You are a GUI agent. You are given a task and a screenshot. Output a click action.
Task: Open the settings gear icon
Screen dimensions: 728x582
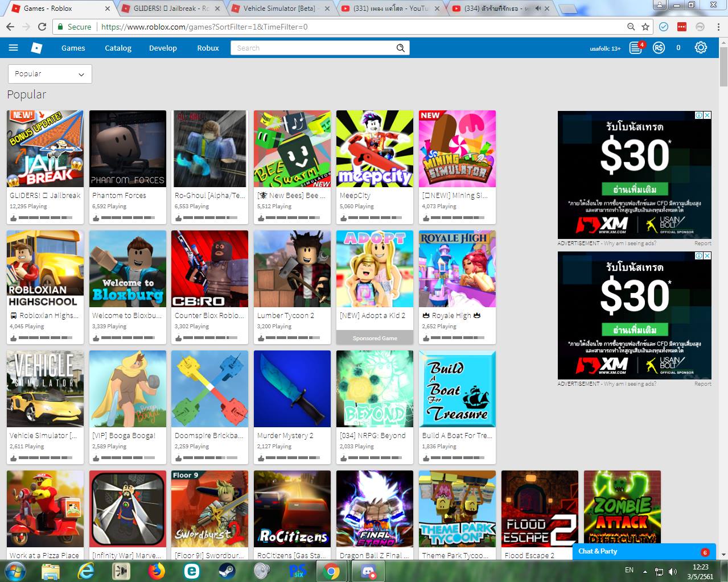(x=701, y=48)
